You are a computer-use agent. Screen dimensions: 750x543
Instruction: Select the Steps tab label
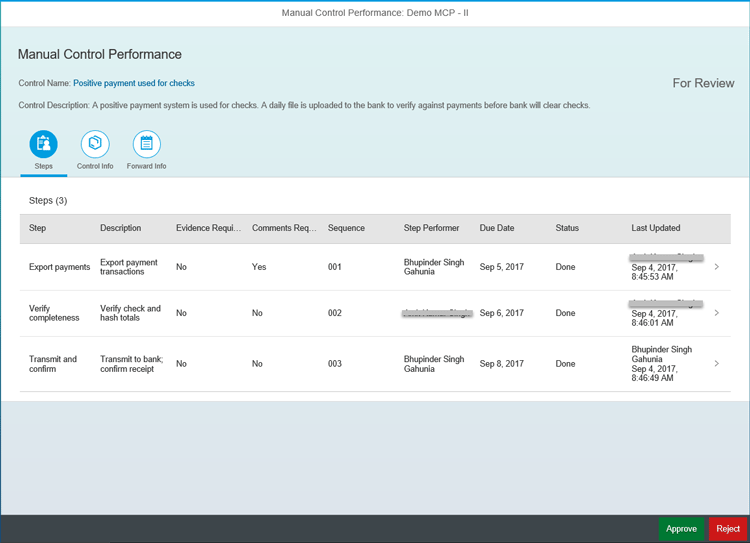point(43,166)
